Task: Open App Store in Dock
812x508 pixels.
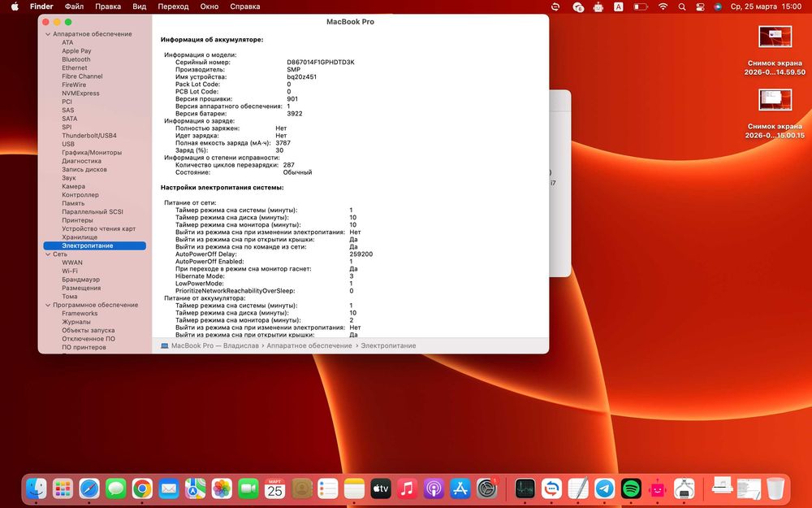Action: point(460,488)
